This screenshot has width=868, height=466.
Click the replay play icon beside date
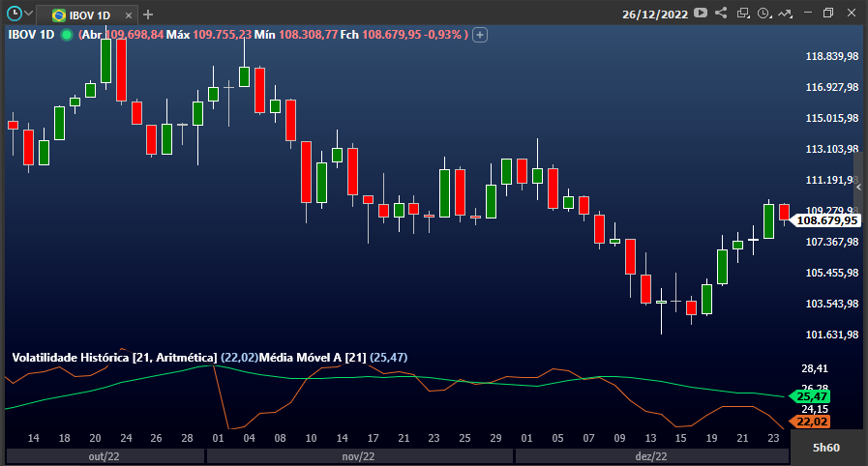coord(701,13)
